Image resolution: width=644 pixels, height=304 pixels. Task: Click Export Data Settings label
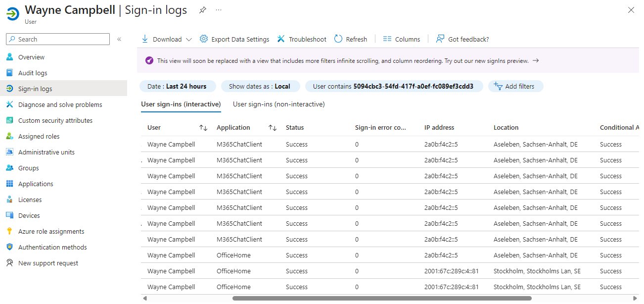240,39
